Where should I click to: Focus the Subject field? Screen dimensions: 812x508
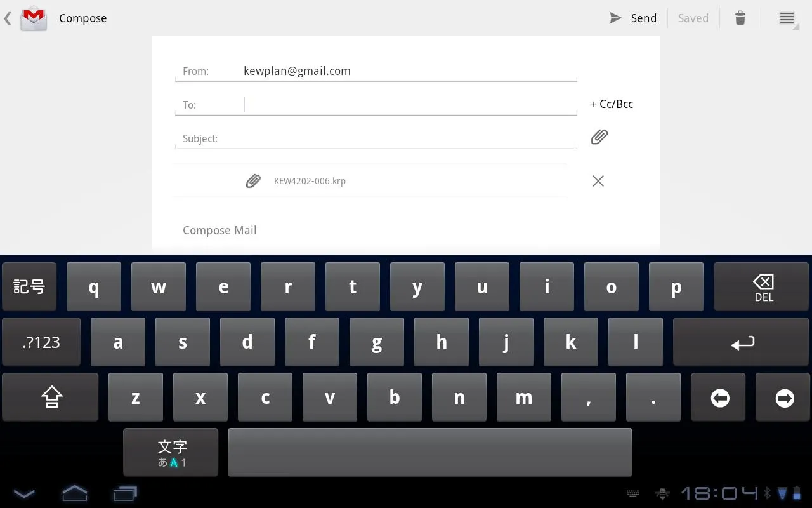pos(376,138)
